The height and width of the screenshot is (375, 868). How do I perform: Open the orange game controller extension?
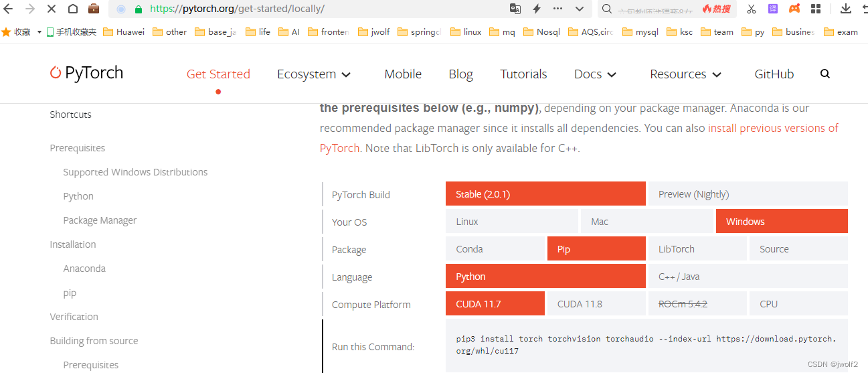[794, 9]
